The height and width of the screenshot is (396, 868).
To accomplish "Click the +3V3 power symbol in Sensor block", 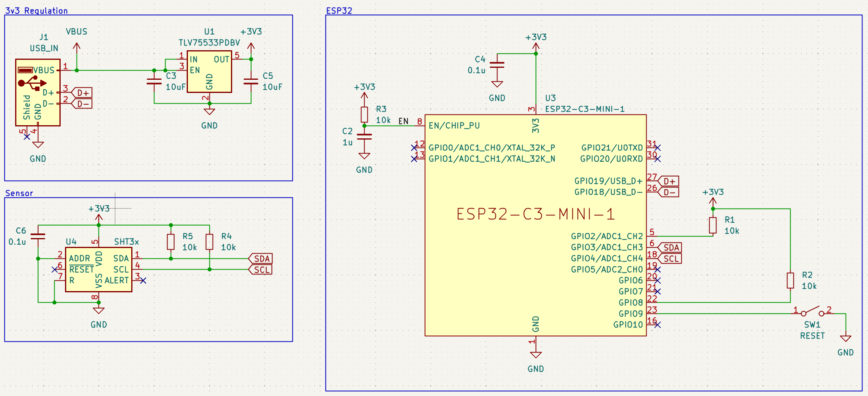I will [x=99, y=218].
